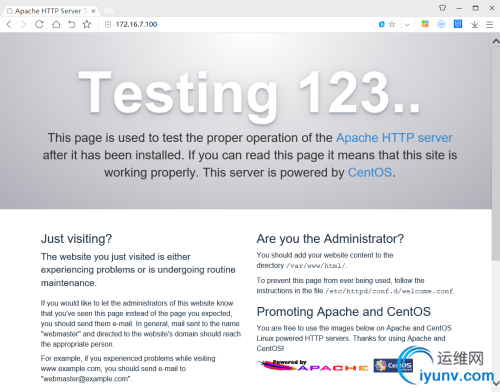
Task: Open the browser home page
Action: pos(56,24)
